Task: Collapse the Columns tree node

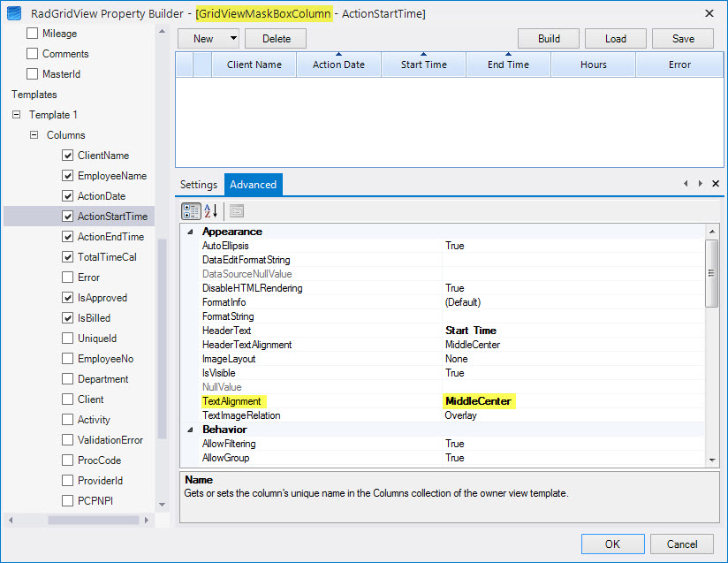Action: pyautogui.click(x=34, y=134)
